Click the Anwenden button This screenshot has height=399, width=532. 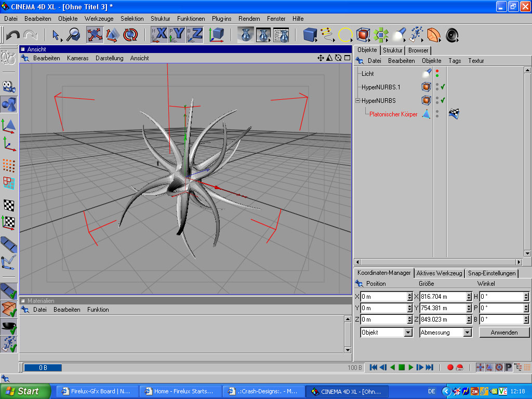click(504, 332)
